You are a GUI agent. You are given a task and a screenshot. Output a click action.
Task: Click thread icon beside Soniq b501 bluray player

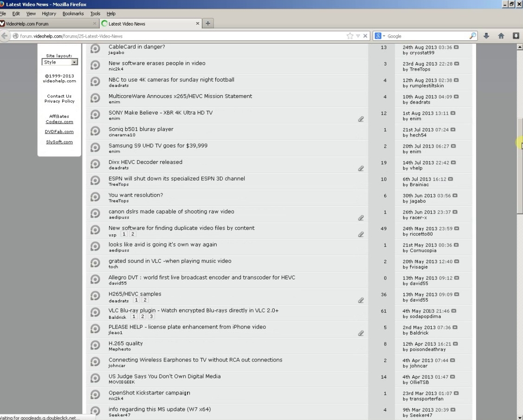[x=95, y=131]
